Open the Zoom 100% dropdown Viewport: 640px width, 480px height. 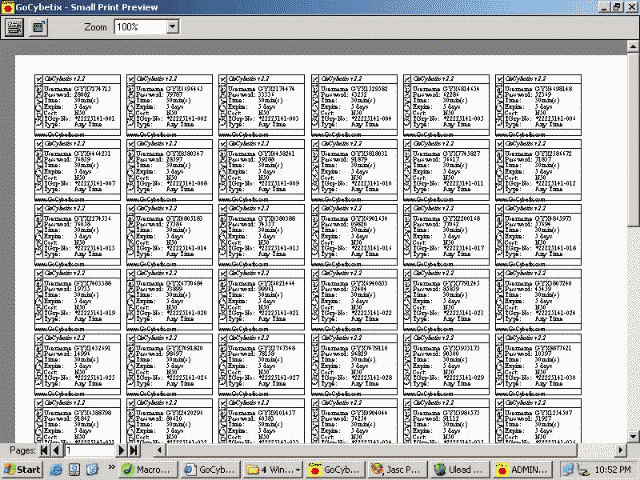click(x=173, y=27)
